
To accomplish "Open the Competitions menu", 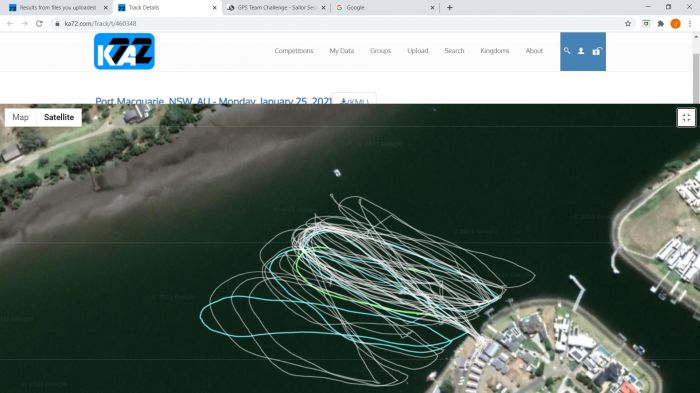I will [x=294, y=51].
